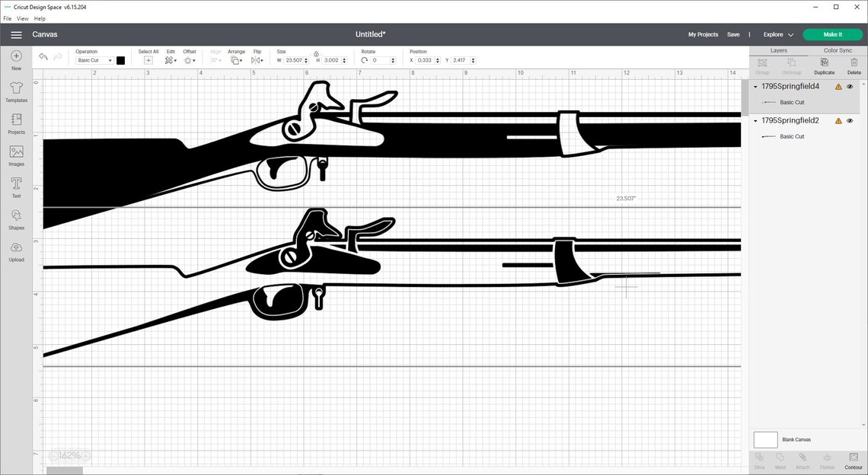Click the Make It button

(x=831, y=34)
